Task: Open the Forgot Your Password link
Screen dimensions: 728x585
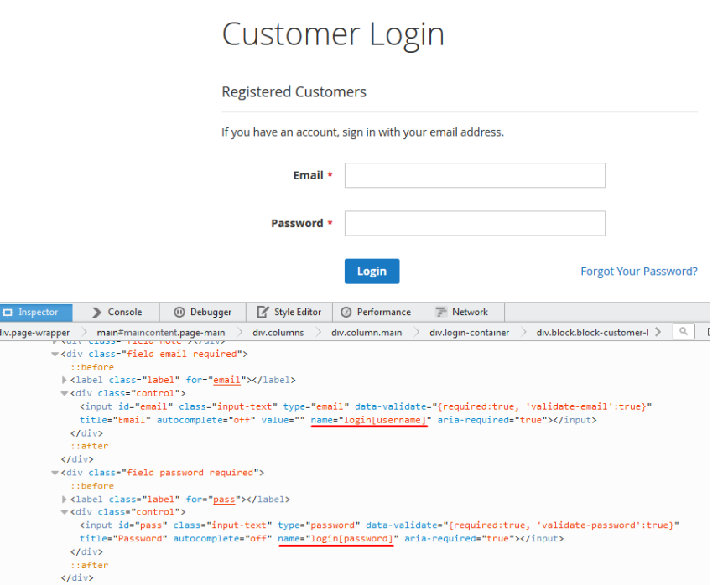Action: click(639, 272)
